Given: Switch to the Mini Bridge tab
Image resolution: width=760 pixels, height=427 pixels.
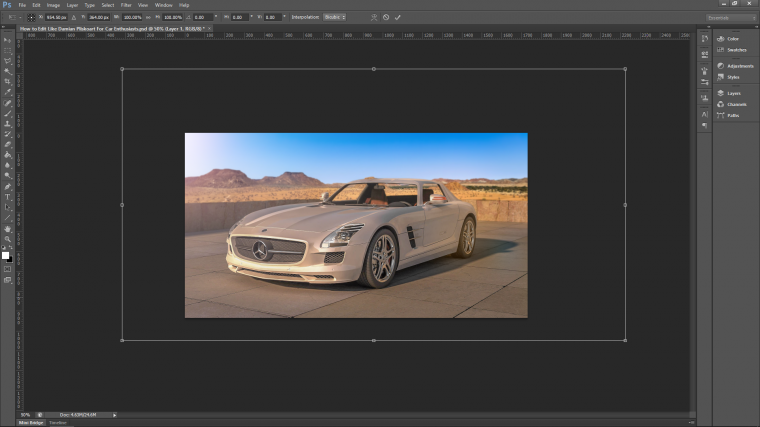Looking at the screenshot, I should (31, 423).
